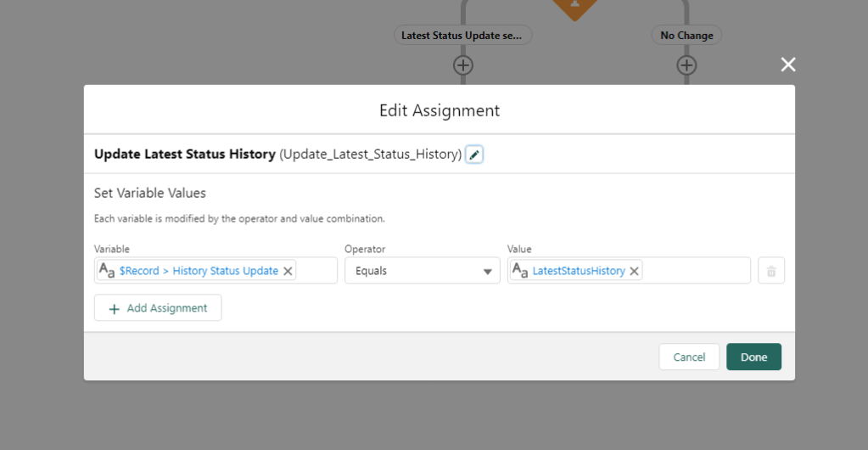Clear the LatestStatusHistory value pill
868x450 pixels.
point(634,271)
